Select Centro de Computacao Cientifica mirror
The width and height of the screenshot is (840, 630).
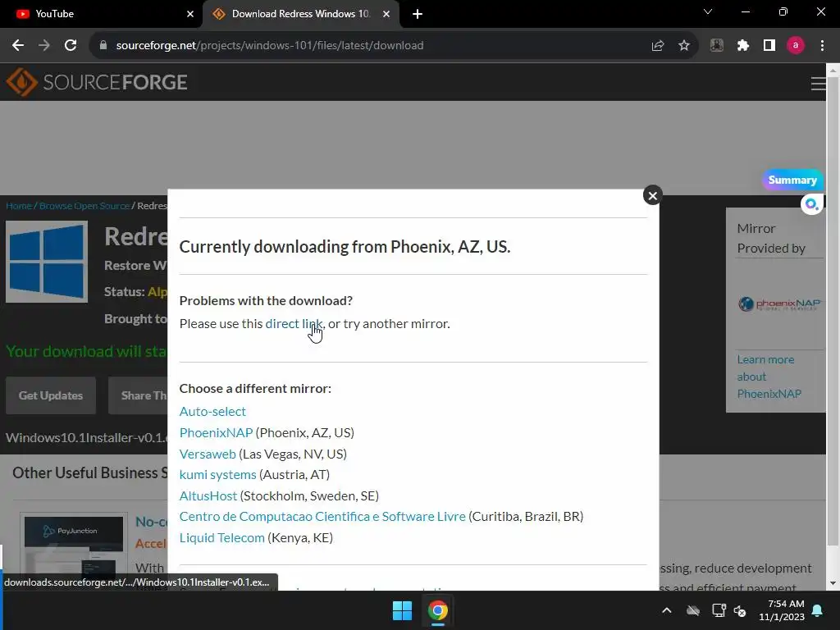[x=322, y=517]
